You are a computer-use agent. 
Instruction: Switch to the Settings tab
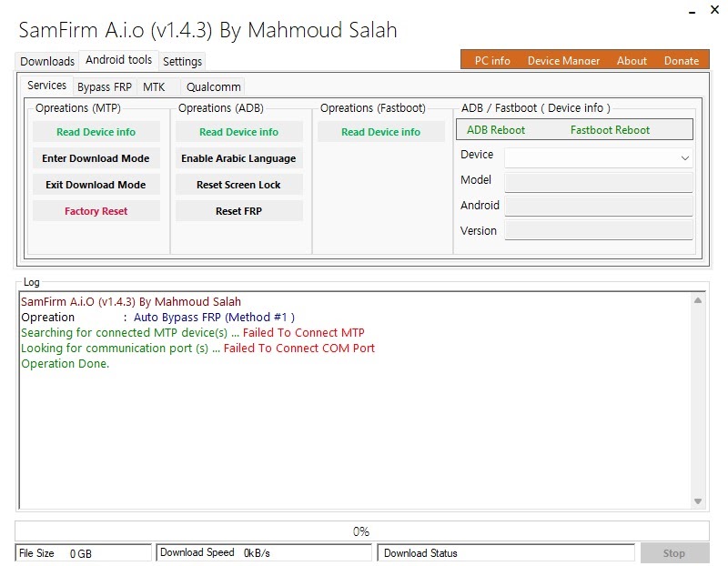pos(181,61)
